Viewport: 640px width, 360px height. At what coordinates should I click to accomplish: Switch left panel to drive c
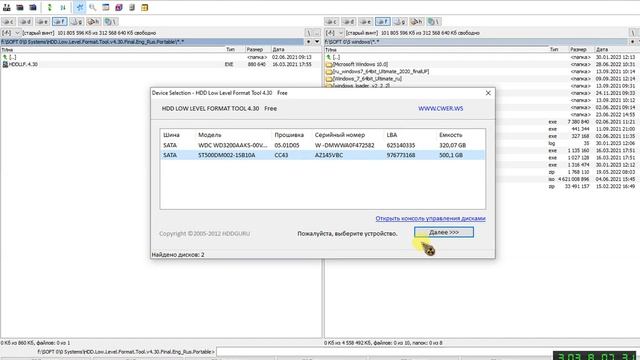pos(9,22)
